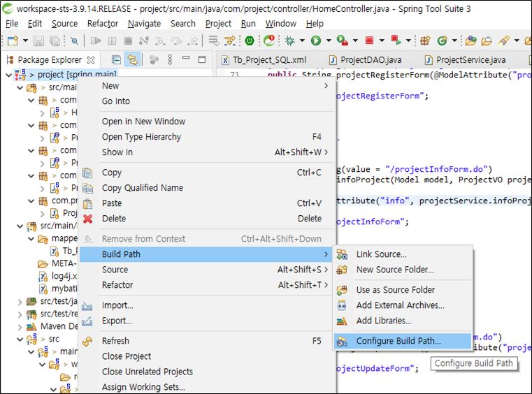The image size is (532, 394).
Task: Choose Export... from context menu
Action: coord(207,321)
